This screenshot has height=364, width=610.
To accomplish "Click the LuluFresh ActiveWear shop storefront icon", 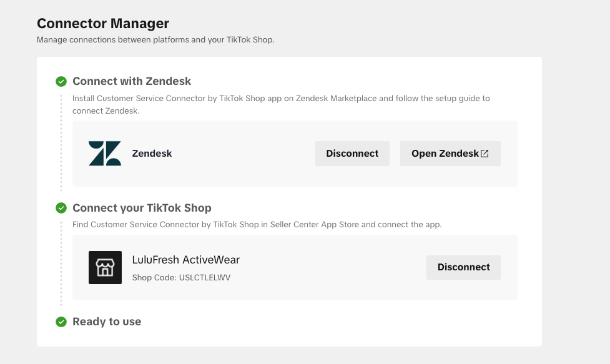I will (105, 267).
